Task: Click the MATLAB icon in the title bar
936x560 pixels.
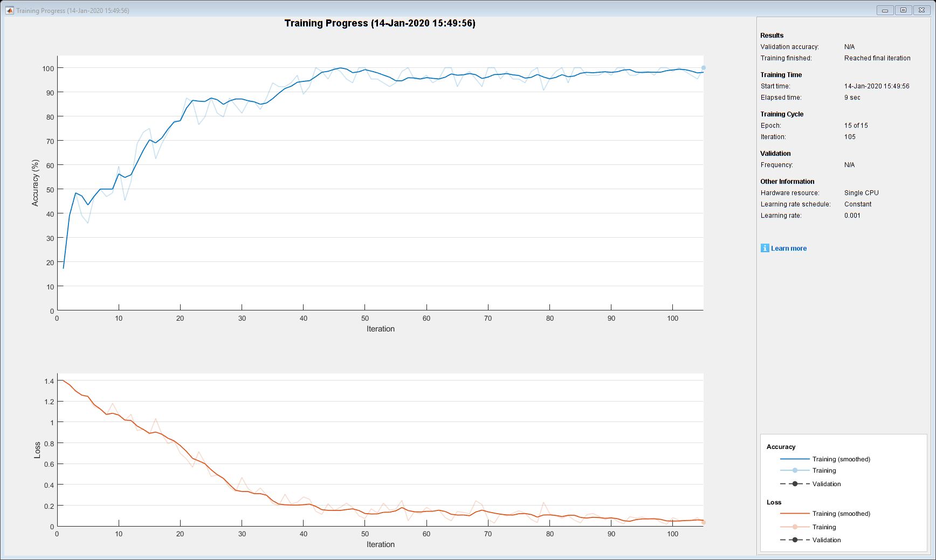Action: (x=9, y=10)
